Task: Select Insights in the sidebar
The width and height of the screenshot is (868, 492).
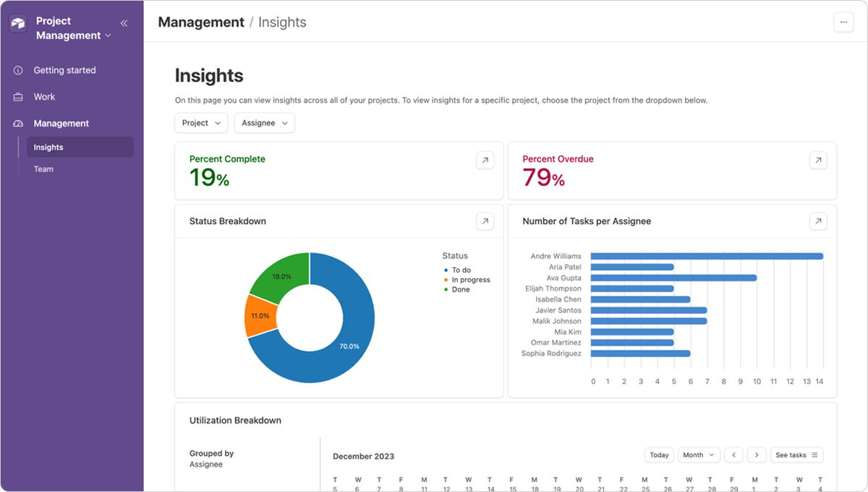Action: (48, 147)
